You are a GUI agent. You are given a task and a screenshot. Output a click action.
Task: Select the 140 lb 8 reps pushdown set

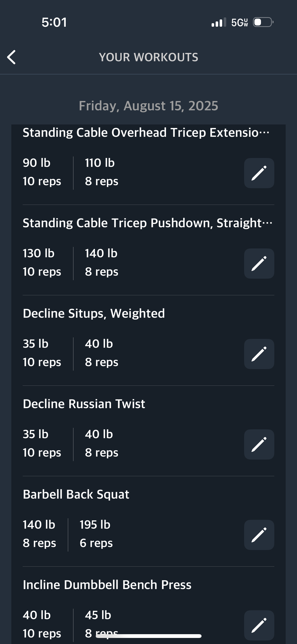[102, 263]
